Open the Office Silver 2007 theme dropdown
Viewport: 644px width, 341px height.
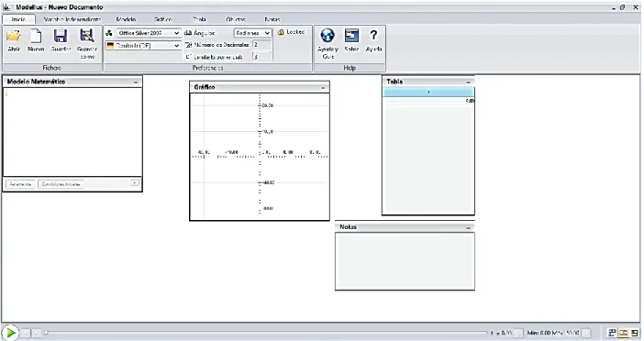tap(149, 33)
